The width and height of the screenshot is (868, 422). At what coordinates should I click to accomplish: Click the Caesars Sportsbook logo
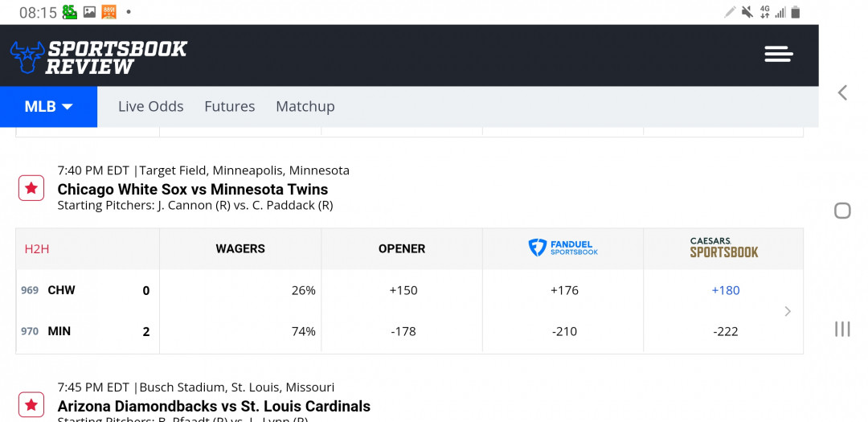click(724, 248)
